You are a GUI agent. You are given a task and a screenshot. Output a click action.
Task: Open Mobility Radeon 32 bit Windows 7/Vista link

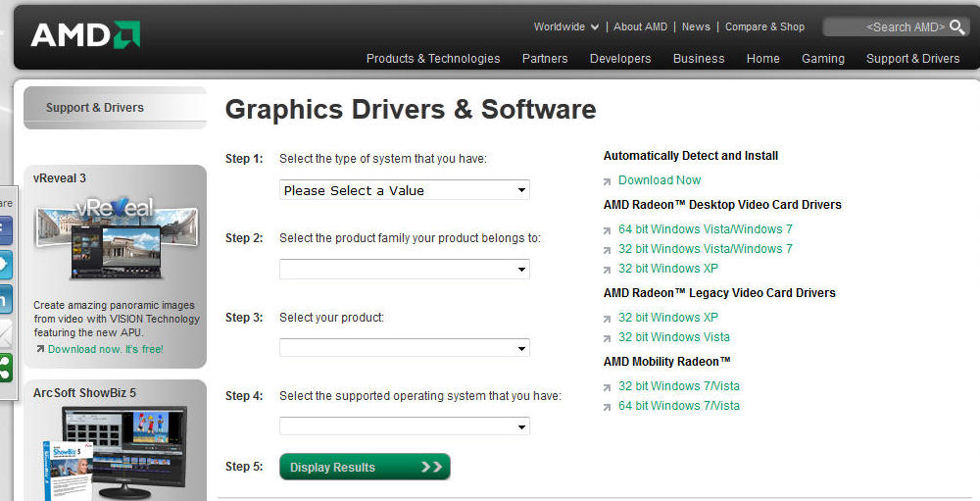click(x=679, y=386)
